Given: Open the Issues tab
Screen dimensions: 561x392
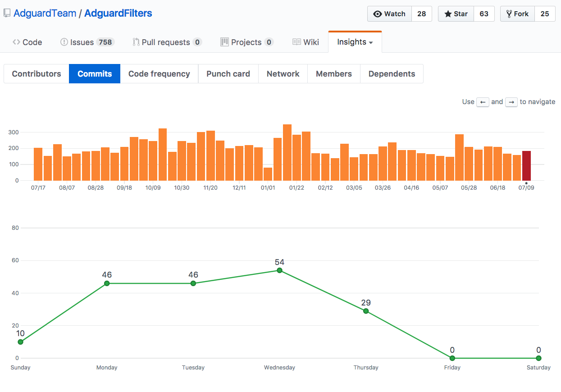Looking at the screenshot, I should 87,42.
